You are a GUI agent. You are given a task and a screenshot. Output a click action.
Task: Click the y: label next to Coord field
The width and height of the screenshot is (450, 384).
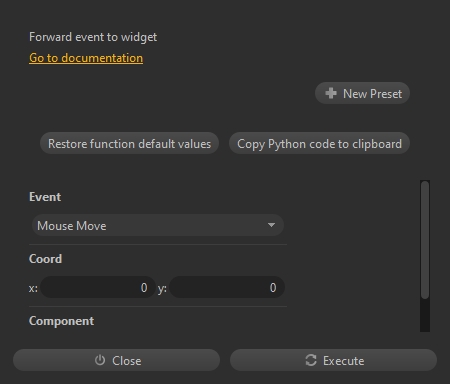tap(162, 288)
